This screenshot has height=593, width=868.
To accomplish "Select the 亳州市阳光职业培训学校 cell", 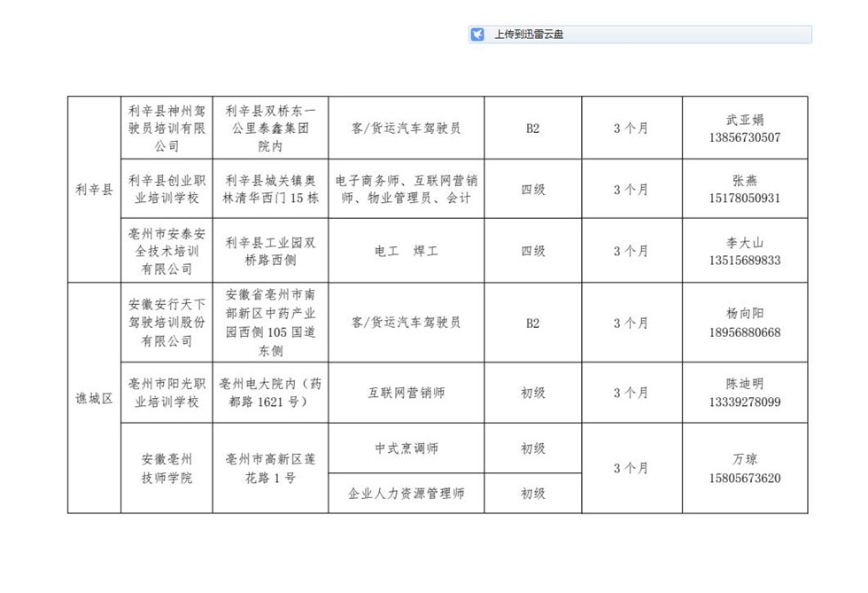I will tap(167, 393).
